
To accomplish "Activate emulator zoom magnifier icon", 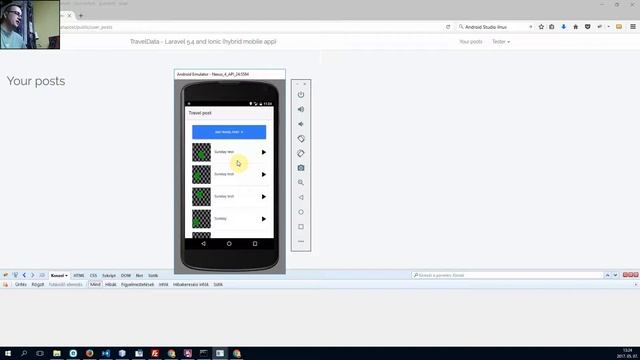I will [301, 182].
